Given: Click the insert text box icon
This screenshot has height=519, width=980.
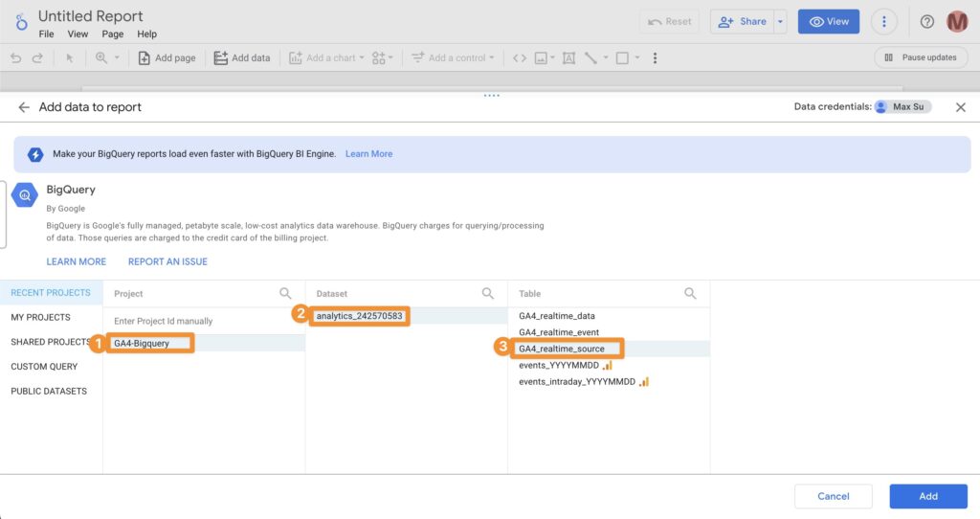Looking at the screenshot, I should click(568, 58).
